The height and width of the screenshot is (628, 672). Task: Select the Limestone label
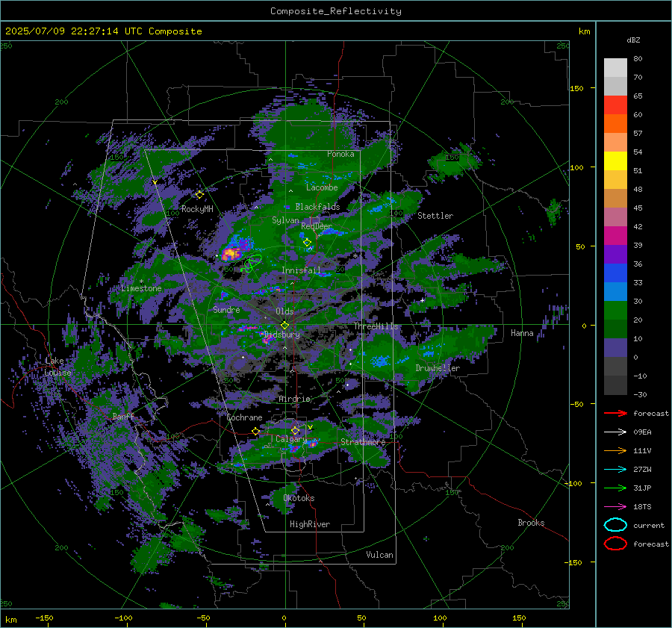141,288
